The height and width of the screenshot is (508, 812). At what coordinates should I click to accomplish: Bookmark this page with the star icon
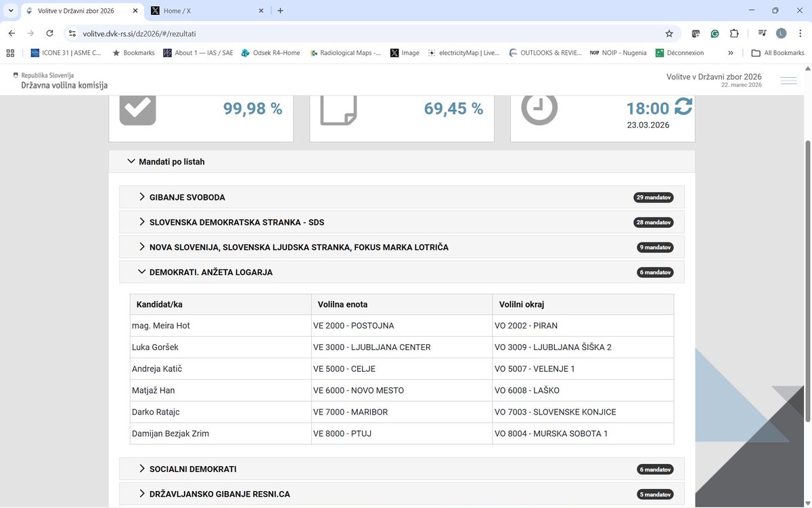(x=669, y=33)
